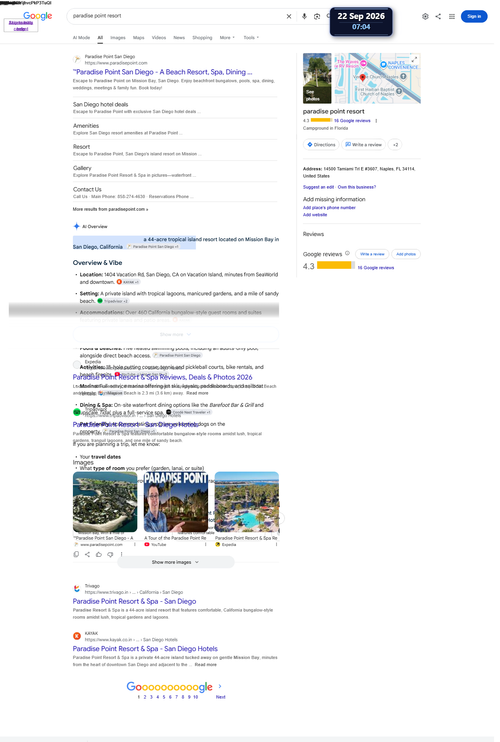Click the 4.3 rating bar under Google reviews
The height and width of the screenshot is (742, 500).
(336, 265)
